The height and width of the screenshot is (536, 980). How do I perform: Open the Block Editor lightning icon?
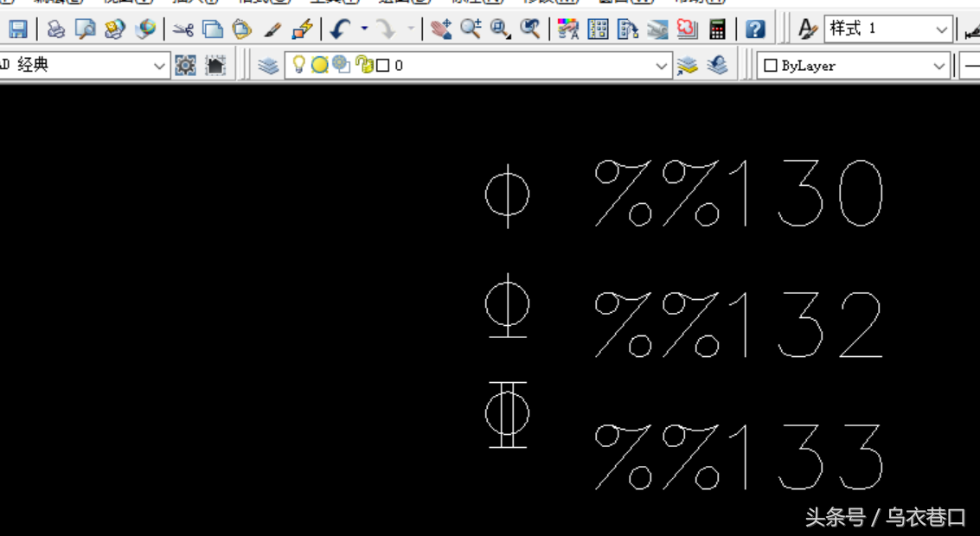(303, 29)
